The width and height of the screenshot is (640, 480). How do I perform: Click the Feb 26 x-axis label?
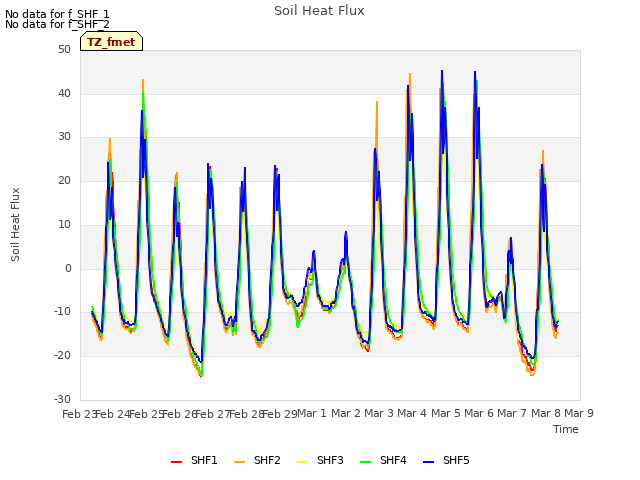(x=180, y=414)
